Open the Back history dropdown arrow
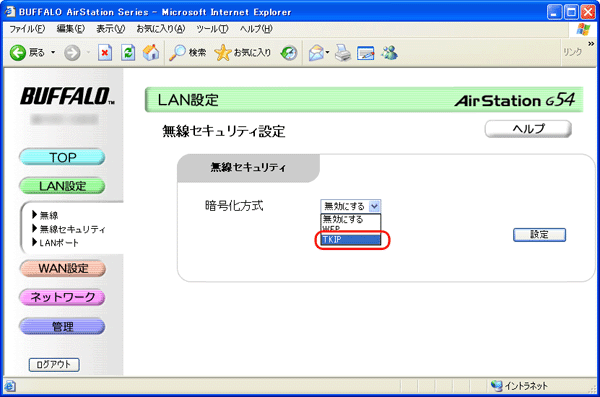Screen dimensions: 600x397 (x=53, y=52)
